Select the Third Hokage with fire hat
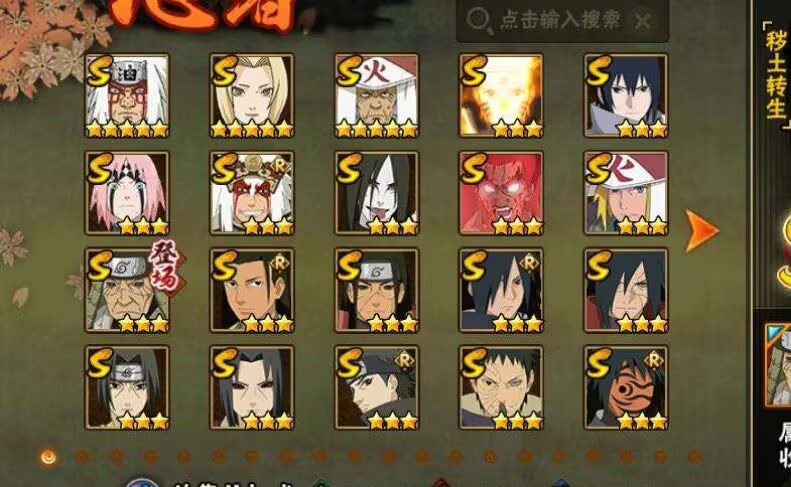Screen dimensions: 791x487 [377, 96]
